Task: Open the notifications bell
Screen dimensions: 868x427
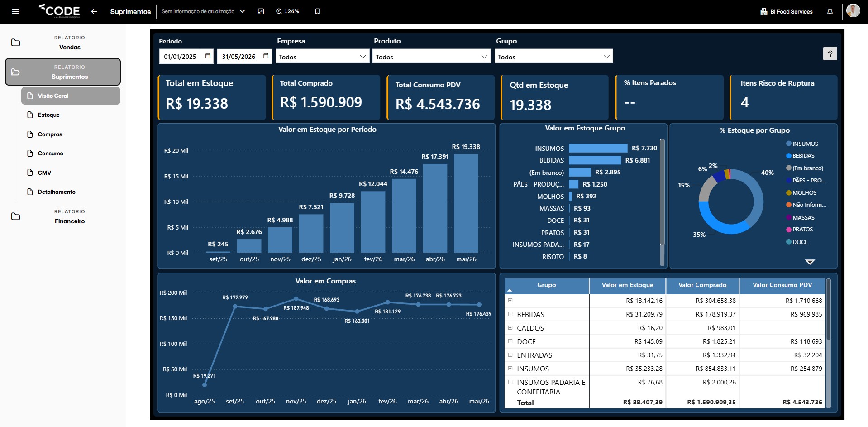Action: tap(830, 12)
